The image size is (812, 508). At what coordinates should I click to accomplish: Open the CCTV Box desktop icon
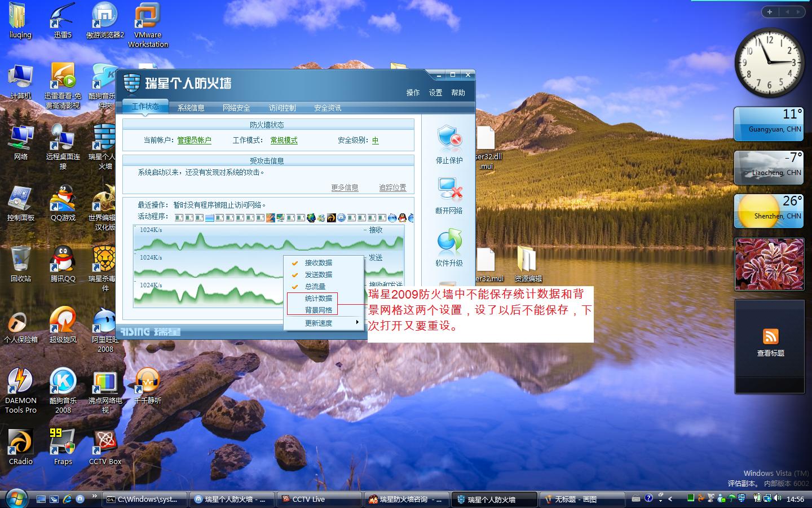pyautogui.click(x=105, y=447)
